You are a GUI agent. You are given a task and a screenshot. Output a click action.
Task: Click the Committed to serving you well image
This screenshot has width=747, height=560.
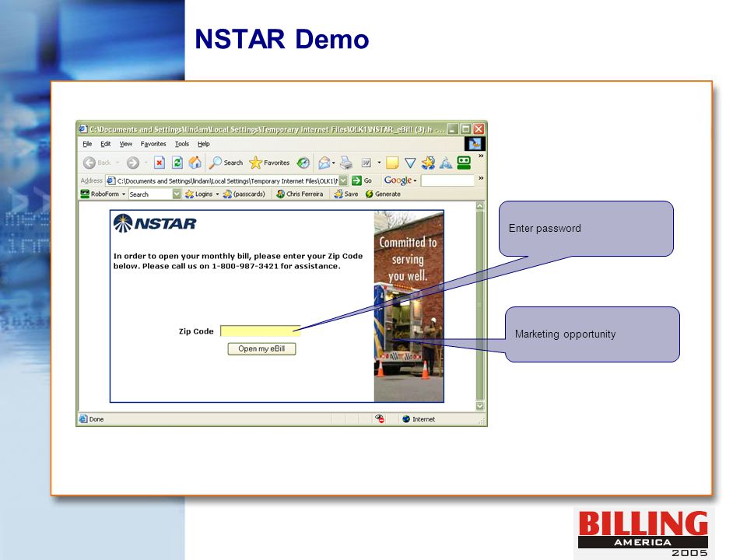(x=409, y=306)
